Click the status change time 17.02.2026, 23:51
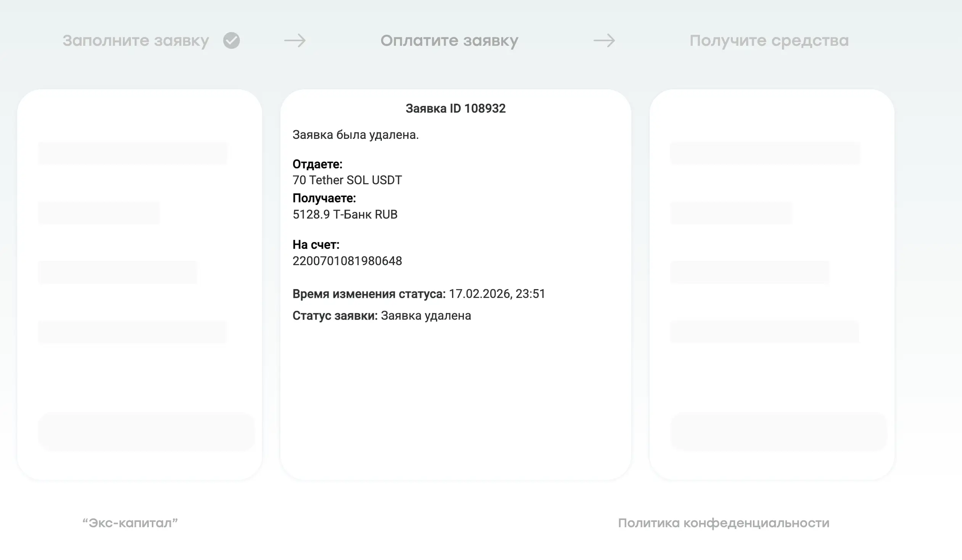Screen dimensions: 962x560 point(497,294)
